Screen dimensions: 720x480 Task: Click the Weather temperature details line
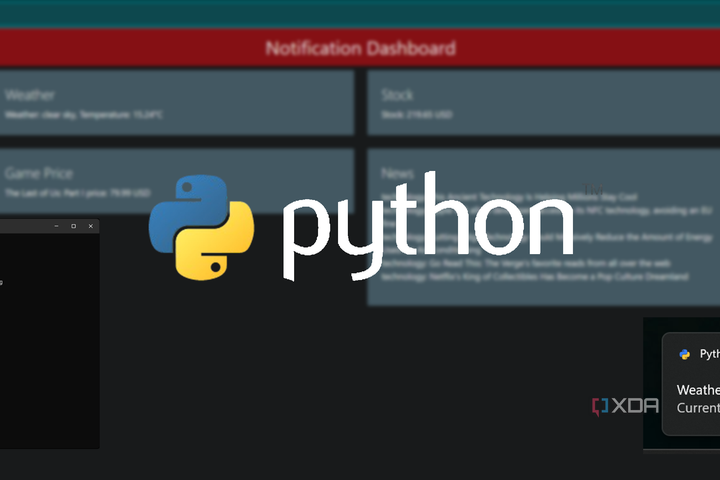pos(84,115)
